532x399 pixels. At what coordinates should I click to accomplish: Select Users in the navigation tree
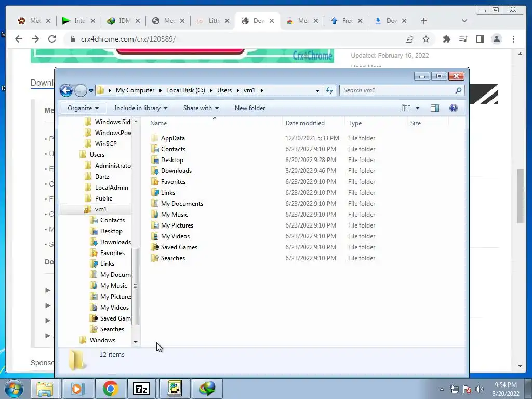point(97,155)
